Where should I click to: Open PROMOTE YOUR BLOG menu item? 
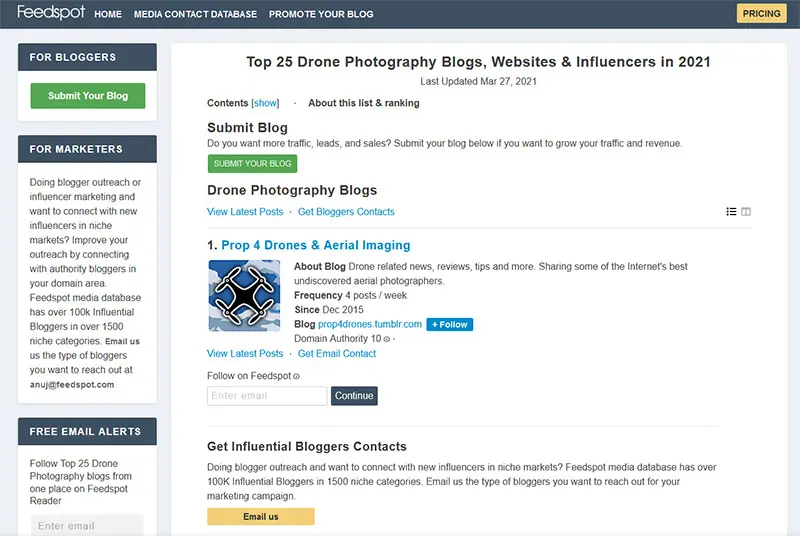coord(321,14)
